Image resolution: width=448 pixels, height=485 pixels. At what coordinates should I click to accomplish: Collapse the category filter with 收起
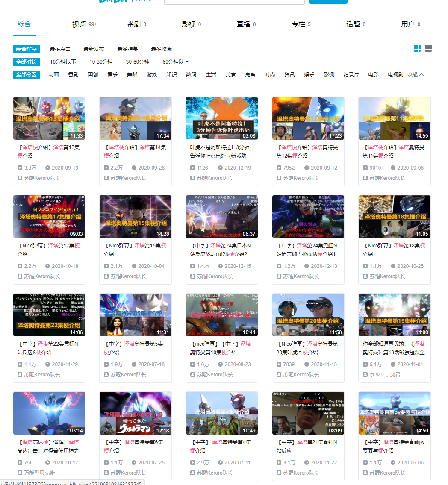pos(416,74)
